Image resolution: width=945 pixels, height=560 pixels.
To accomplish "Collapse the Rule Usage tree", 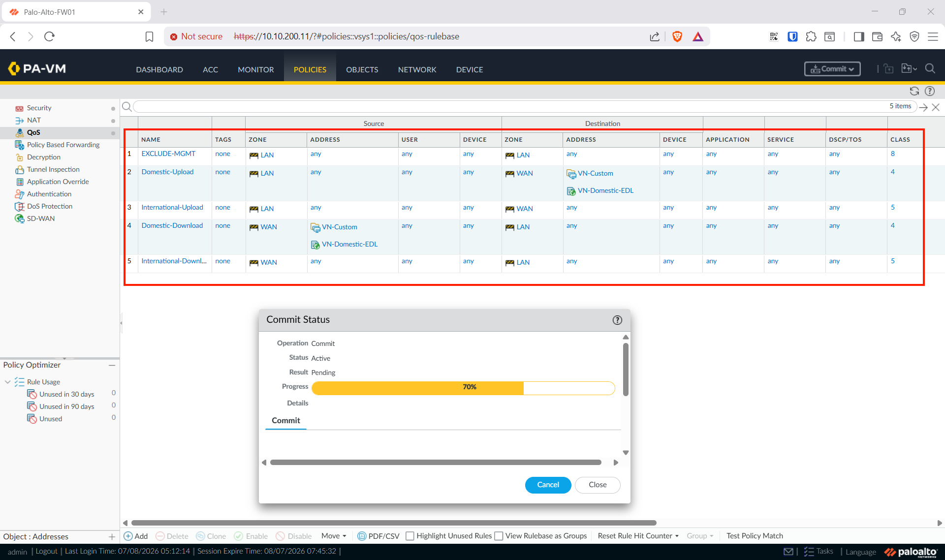I will pyautogui.click(x=7, y=382).
